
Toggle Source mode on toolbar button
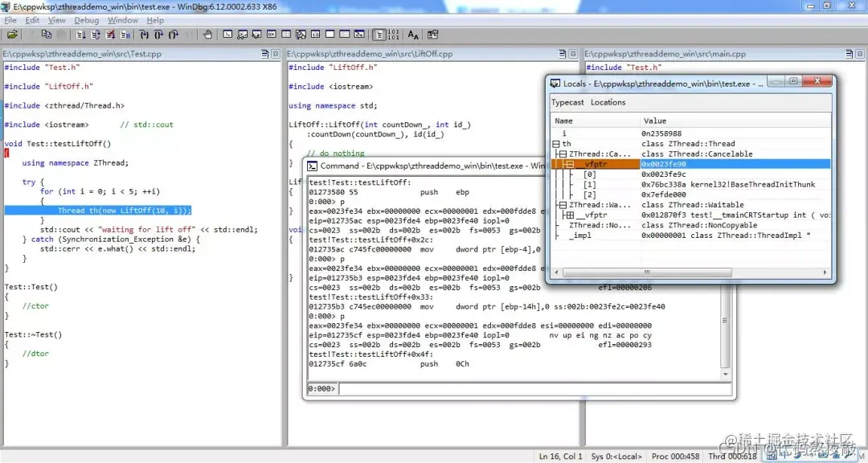(379, 35)
